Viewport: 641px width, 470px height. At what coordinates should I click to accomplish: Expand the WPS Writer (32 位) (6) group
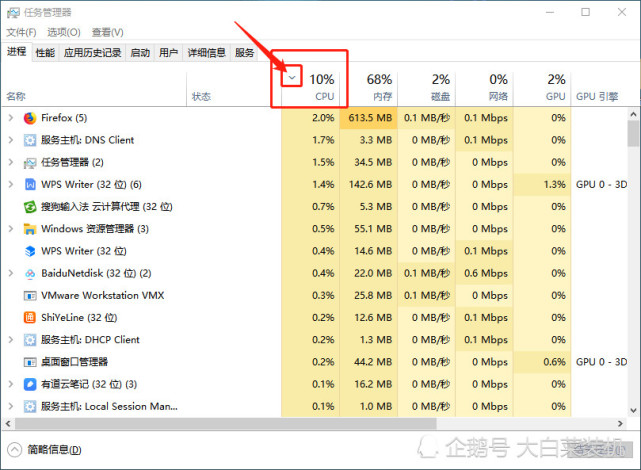(11, 185)
